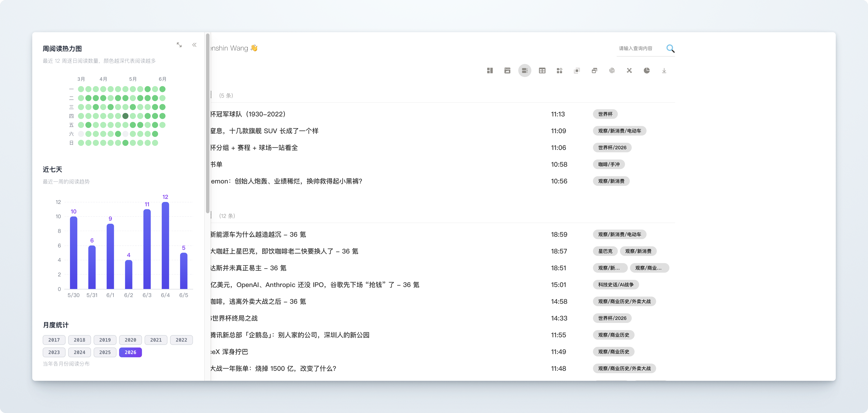Open the dashboard split layout view
Viewport: 868px width, 413px height.
[x=490, y=71]
